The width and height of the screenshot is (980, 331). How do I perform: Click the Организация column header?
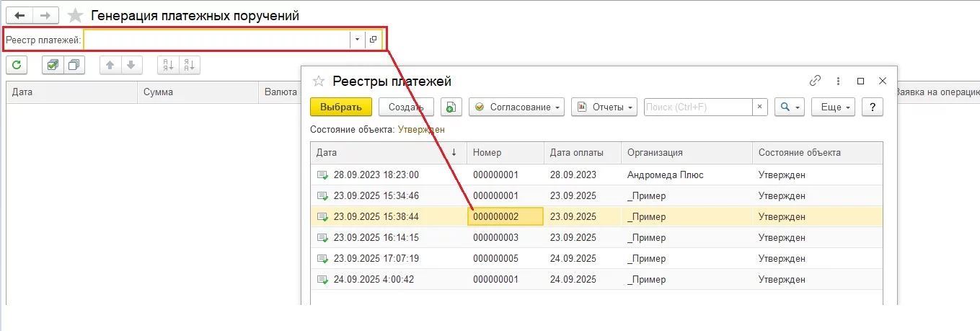tap(687, 153)
